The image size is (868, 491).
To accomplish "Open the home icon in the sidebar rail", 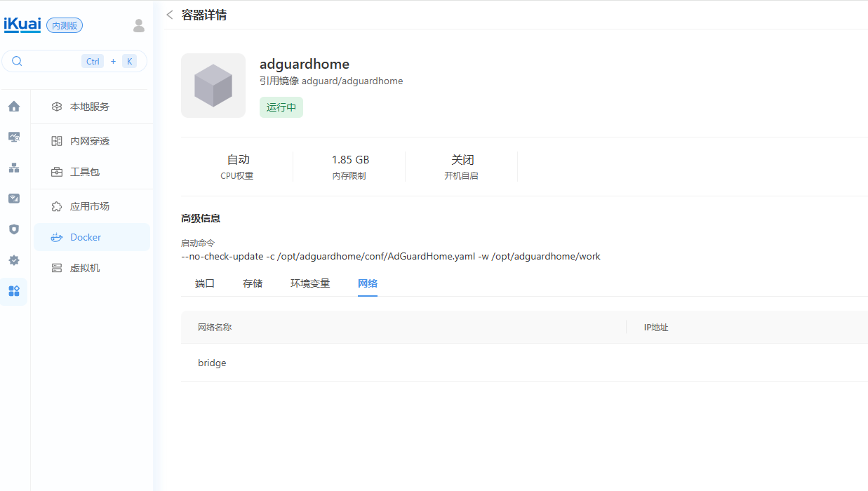I will 14,107.
